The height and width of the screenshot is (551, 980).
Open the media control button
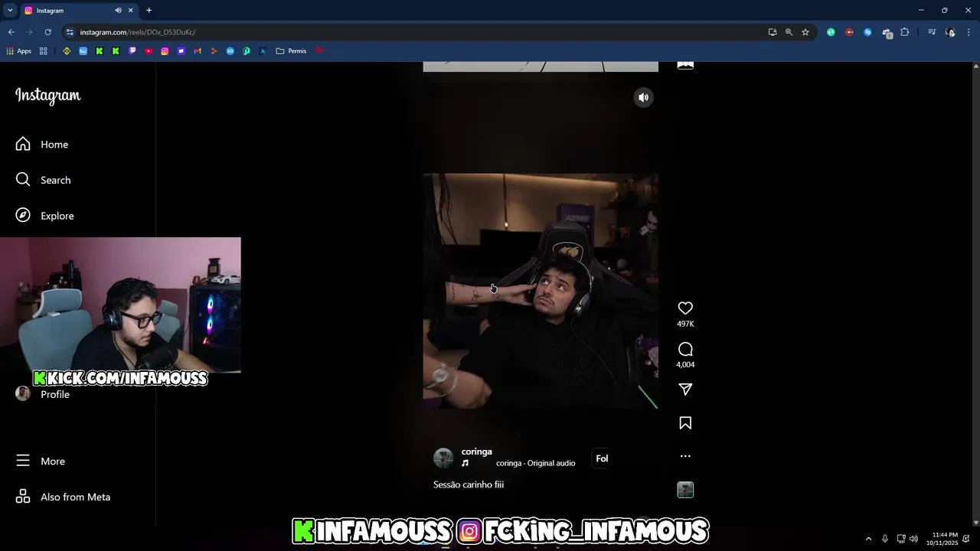click(x=932, y=32)
